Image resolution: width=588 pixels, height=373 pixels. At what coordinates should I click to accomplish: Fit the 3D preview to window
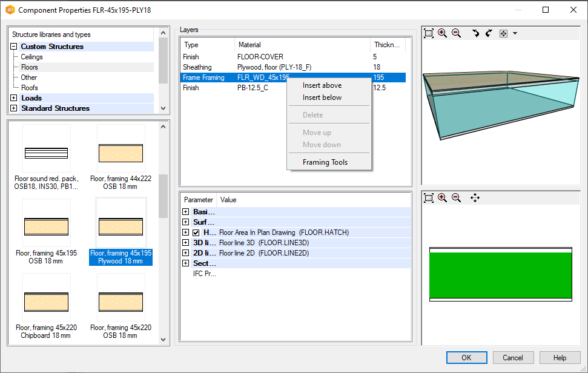[x=429, y=33]
